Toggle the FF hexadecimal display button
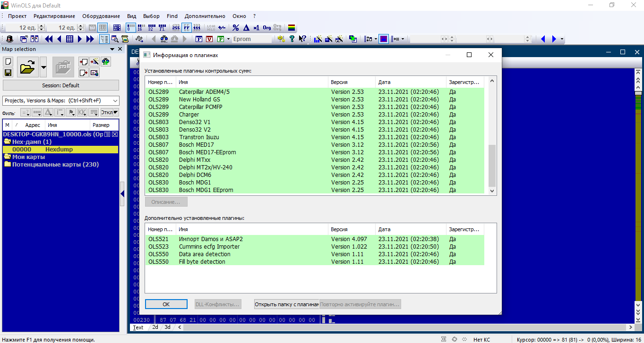Image resolution: width=644 pixels, height=343 pixels. [x=187, y=28]
